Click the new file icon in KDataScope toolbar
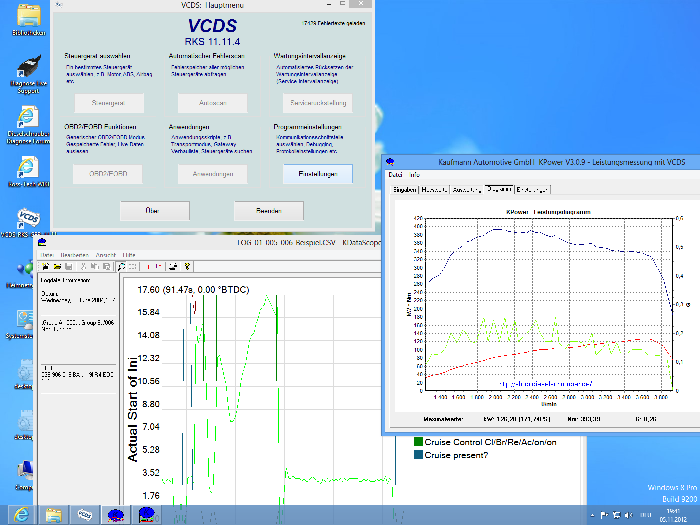Screen dimensions: 700x525 [x=46, y=267]
